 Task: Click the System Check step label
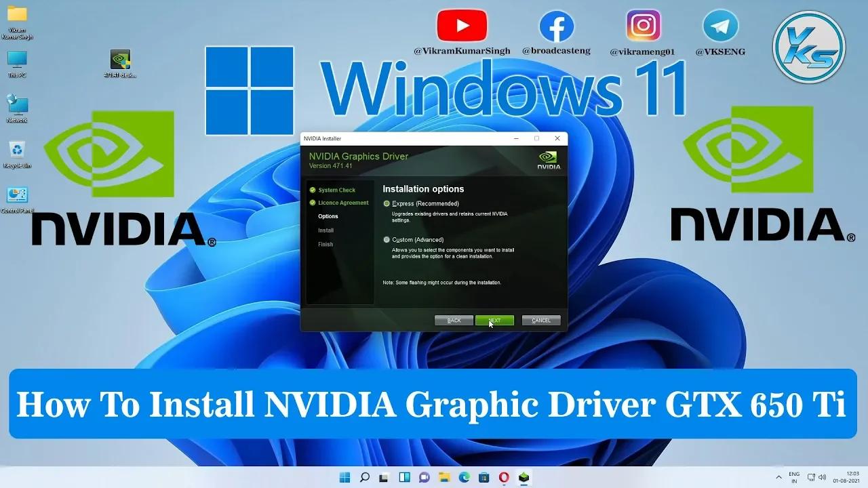pyautogui.click(x=336, y=190)
